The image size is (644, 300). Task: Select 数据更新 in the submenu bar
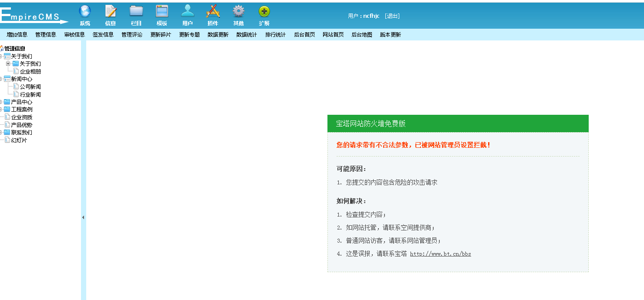click(218, 35)
